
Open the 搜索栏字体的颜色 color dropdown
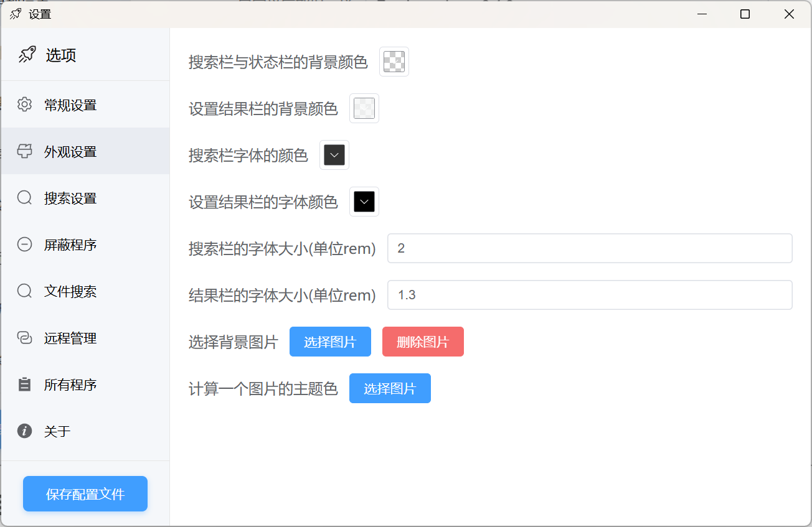click(334, 155)
